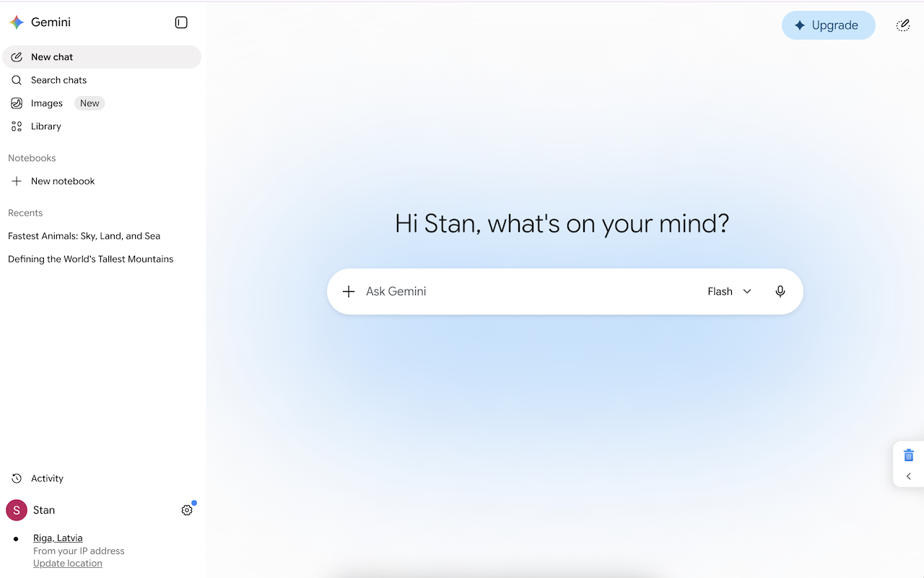Image resolution: width=924 pixels, height=578 pixels.
Task: Click the Gemini title text
Action: 51,22
